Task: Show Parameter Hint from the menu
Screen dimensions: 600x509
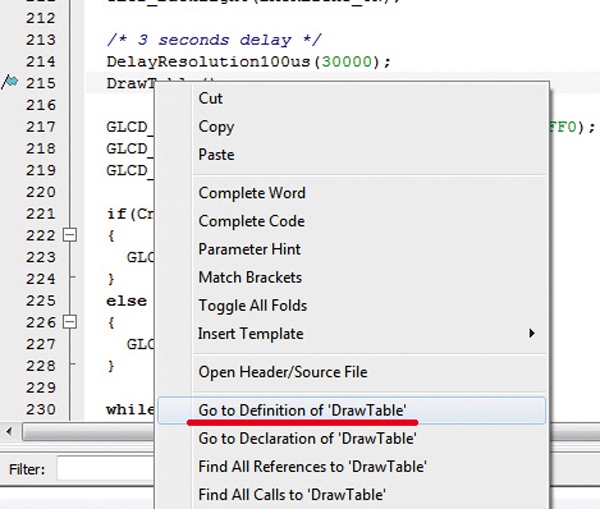Action: coord(249,249)
